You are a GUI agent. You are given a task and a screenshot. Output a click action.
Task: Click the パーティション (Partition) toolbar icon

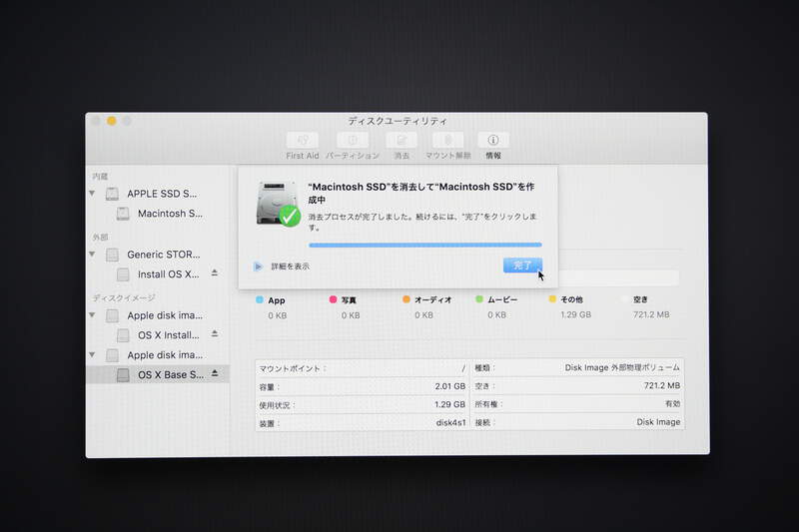tap(352, 141)
